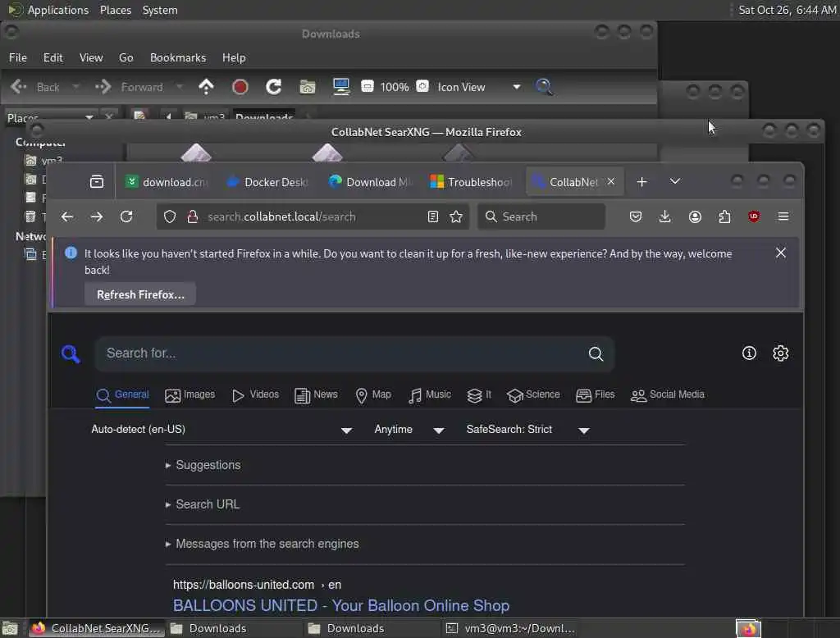Open Home folder icon in file manager
Screen dimensions: 840x638
tap(308, 87)
